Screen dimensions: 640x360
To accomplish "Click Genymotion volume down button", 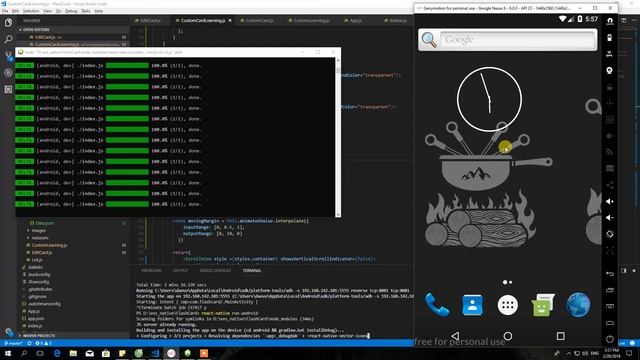I will point(610,218).
